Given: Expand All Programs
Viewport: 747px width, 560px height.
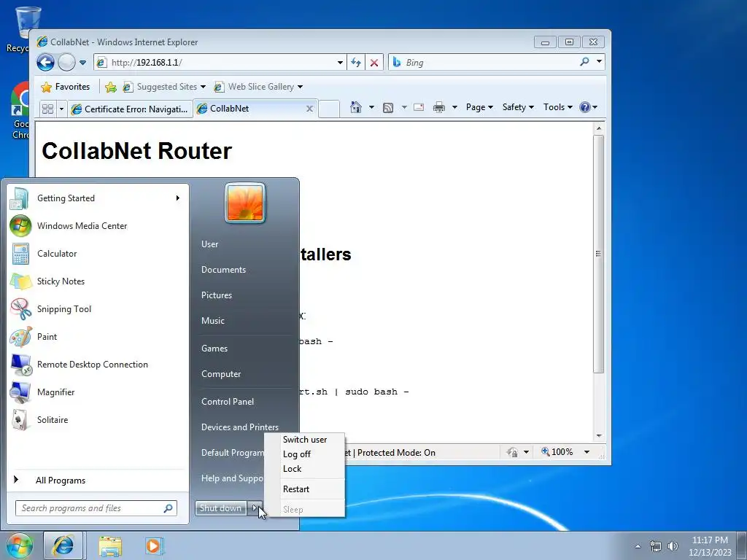Looking at the screenshot, I should click(97, 480).
